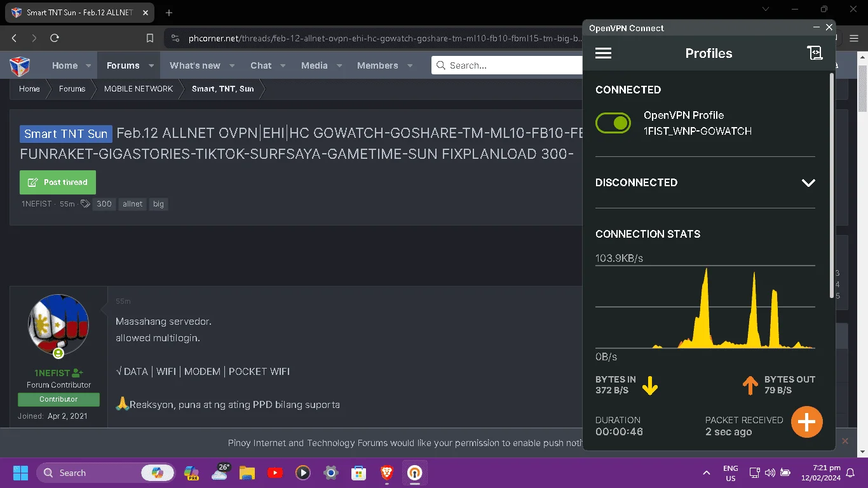Open ENG US language switcher

(730, 473)
